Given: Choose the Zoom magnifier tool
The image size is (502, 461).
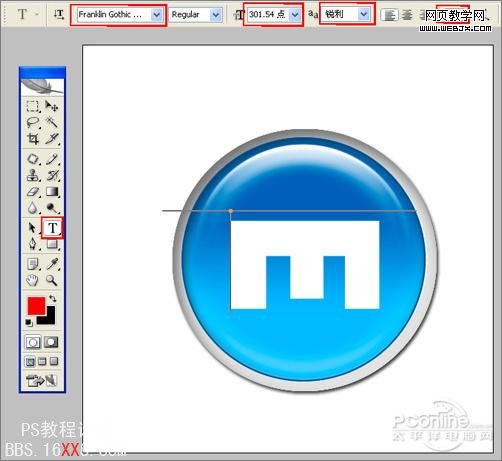Looking at the screenshot, I should click(52, 280).
